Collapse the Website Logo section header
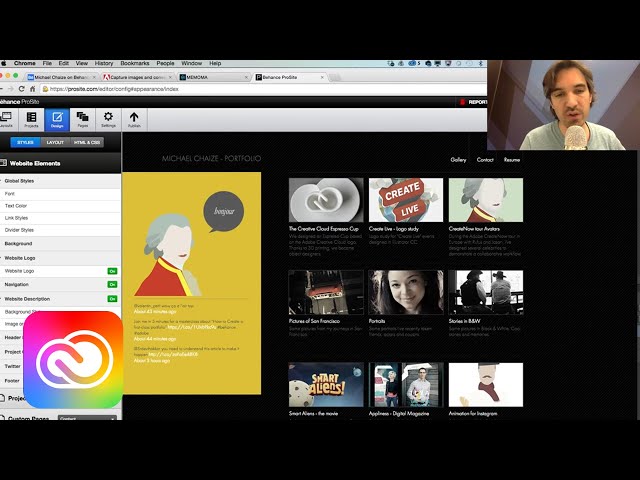This screenshot has width=640, height=480. 60,258
